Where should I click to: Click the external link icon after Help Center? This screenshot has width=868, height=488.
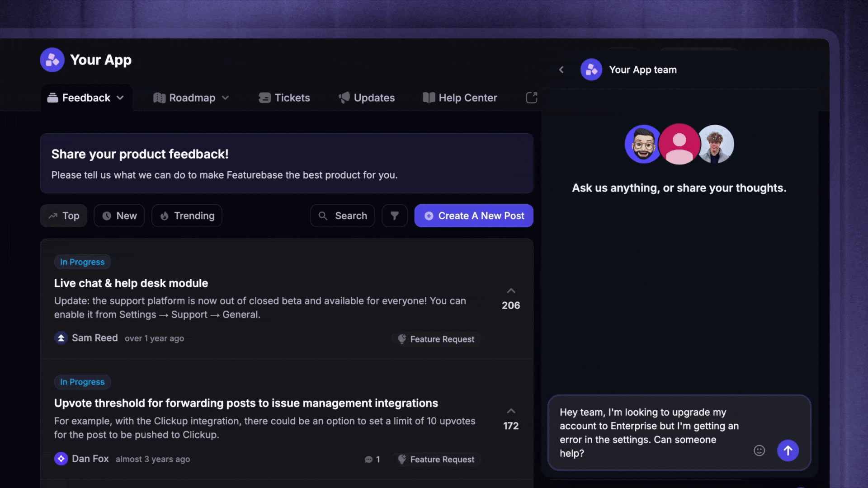point(532,98)
